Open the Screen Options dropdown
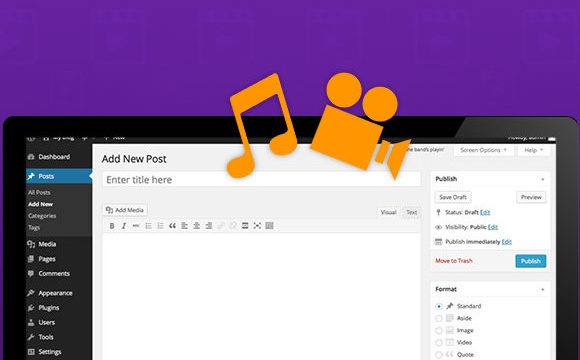This screenshot has height=360, width=580. click(x=483, y=150)
